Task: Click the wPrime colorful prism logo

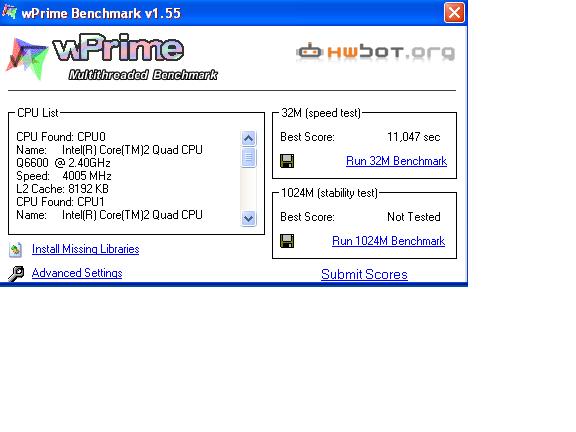Action: (x=27, y=59)
